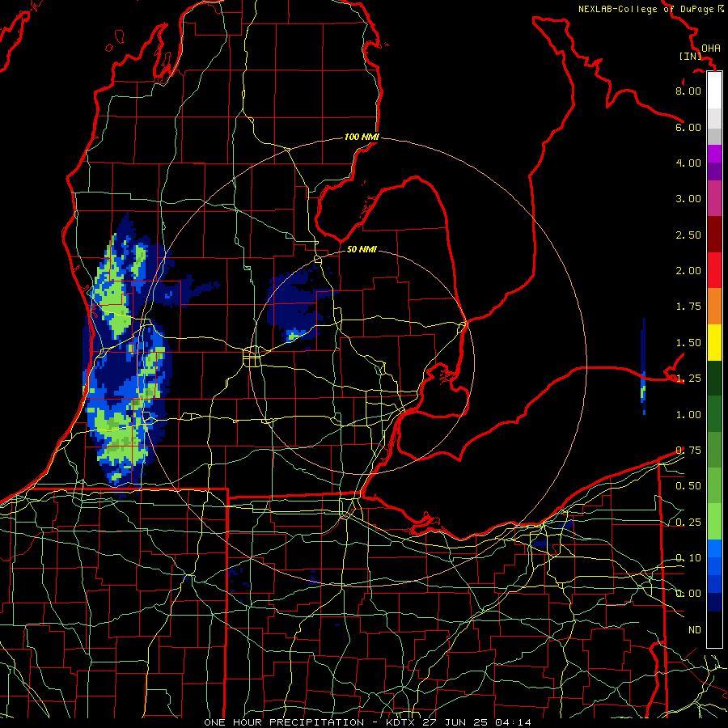728x728 pixels.
Task: Click the 4.00 legend value
Action: (x=688, y=163)
